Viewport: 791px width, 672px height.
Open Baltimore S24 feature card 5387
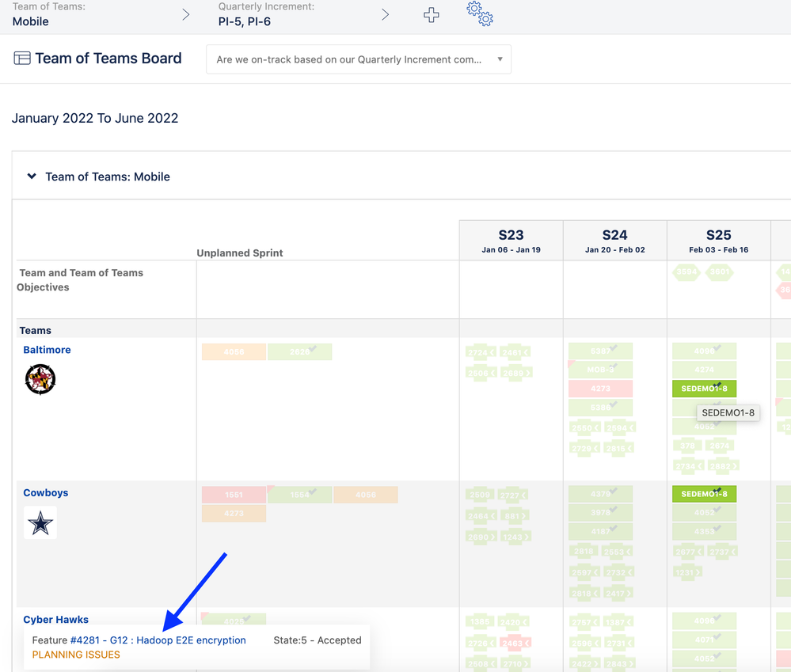pyautogui.click(x=600, y=351)
